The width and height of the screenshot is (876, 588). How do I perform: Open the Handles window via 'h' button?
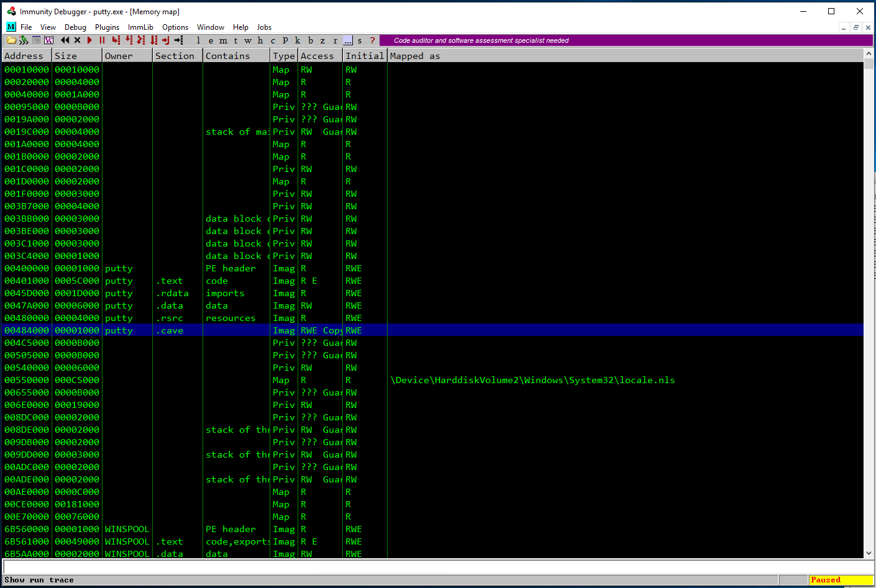pyautogui.click(x=260, y=40)
